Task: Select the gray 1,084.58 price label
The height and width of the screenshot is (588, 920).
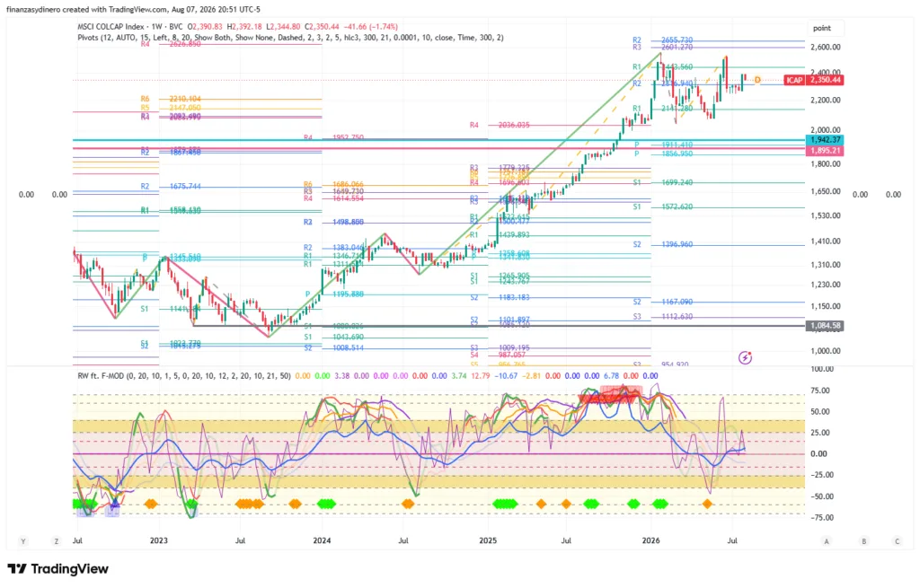Action: 825,325
